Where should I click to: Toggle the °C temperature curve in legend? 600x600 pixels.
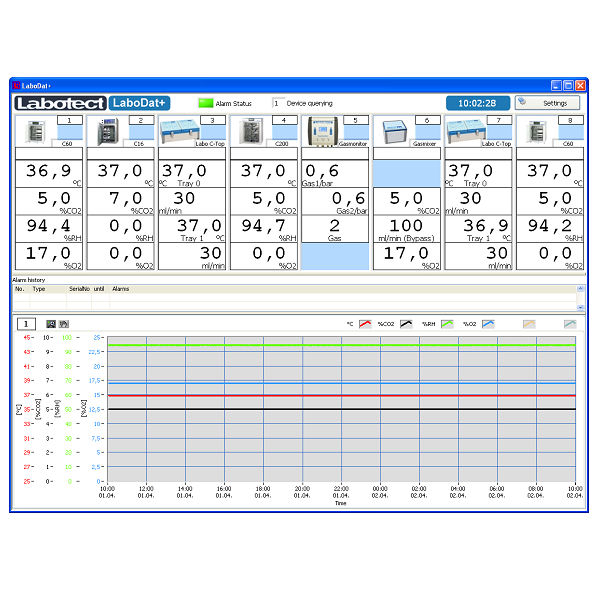(x=366, y=324)
